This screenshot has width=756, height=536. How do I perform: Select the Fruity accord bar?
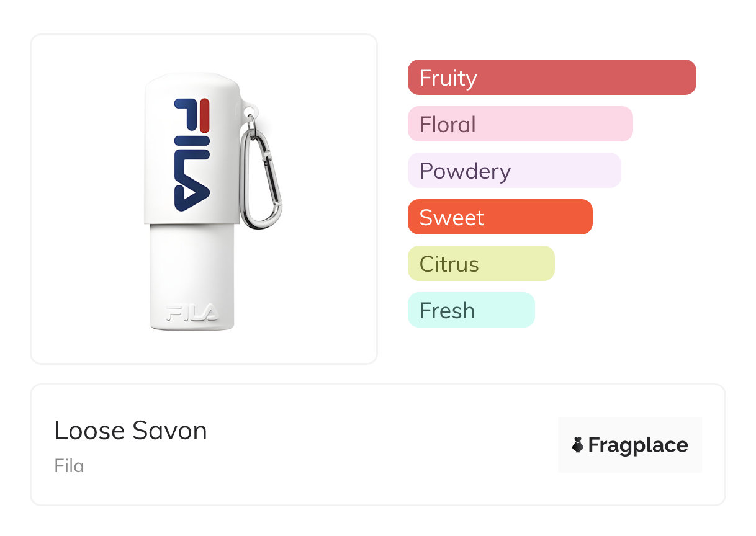[x=551, y=78]
